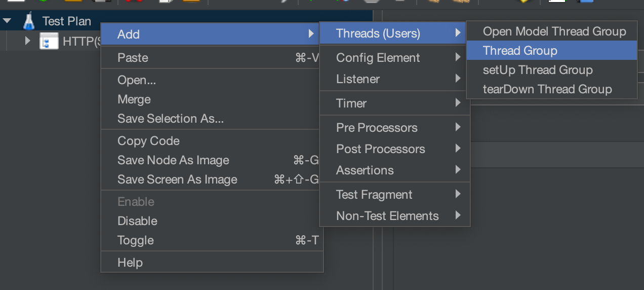Expand the Timer submenu

(351, 103)
